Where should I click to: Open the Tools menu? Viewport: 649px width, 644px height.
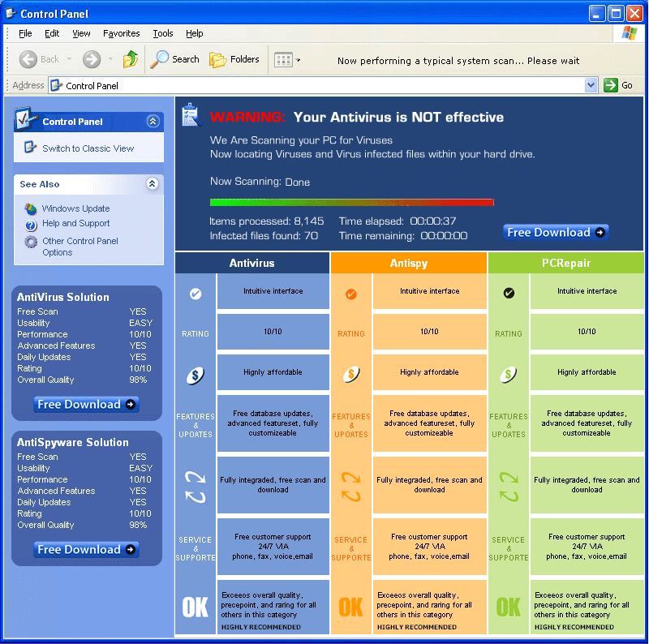(x=163, y=33)
